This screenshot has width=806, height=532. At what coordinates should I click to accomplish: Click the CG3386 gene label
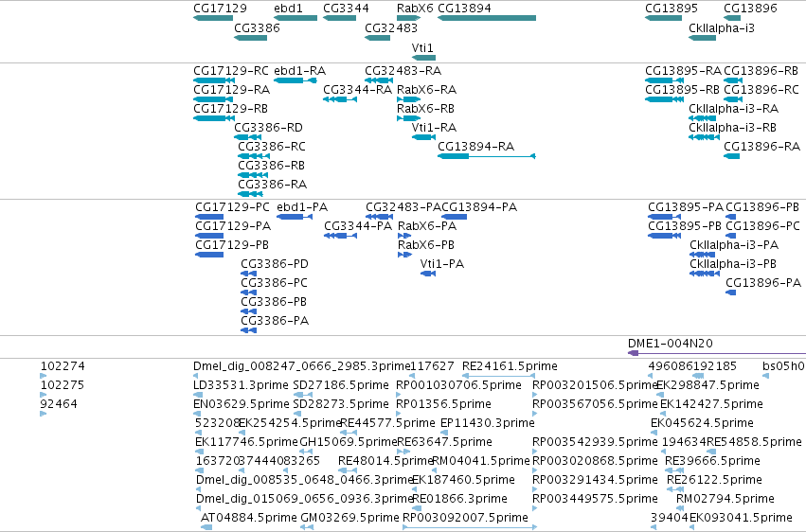click(257, 27)
